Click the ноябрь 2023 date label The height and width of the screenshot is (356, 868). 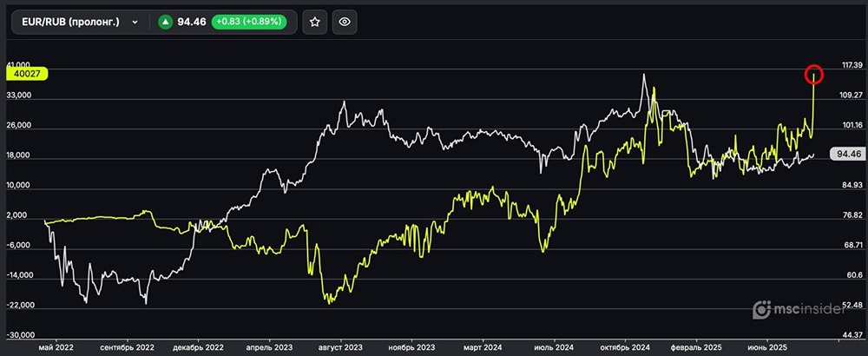pos(411,347)
